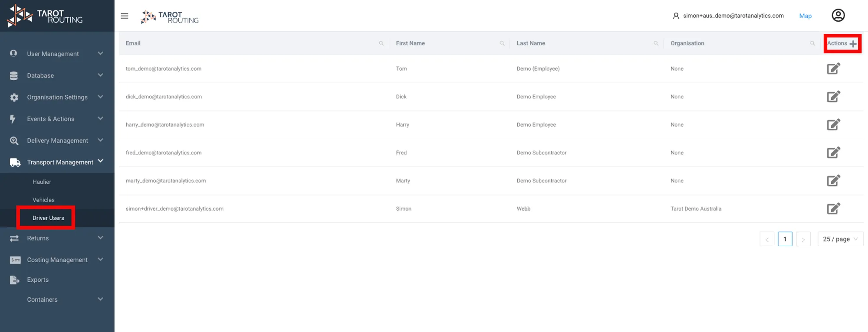Open the Map link in the header
The height and width of the screenshot is (332, 868).
click(x=805, y=16)
